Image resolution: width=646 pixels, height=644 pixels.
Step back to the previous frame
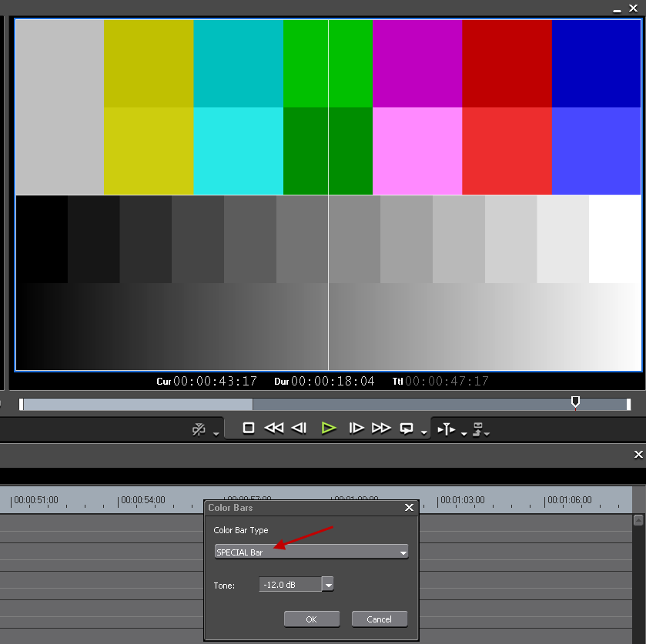(300, 429)
